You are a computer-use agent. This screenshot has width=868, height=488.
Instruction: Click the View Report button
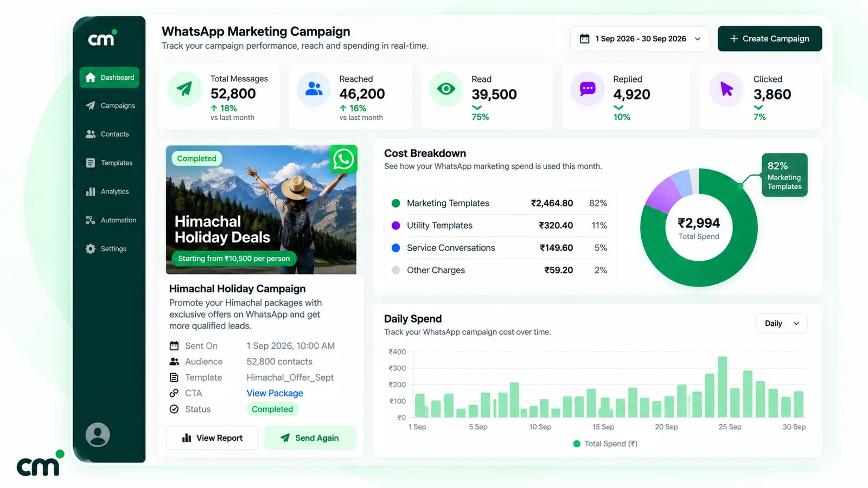point(212,438)
